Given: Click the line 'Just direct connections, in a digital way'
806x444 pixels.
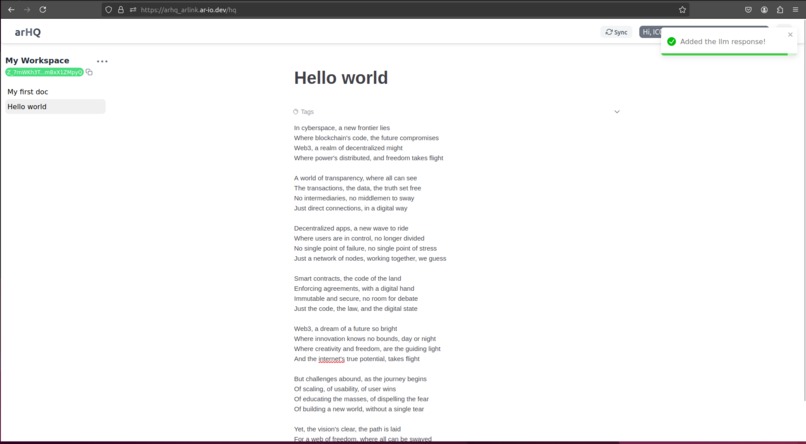Looking at the screenshot, I should click(x=351, y=208).
